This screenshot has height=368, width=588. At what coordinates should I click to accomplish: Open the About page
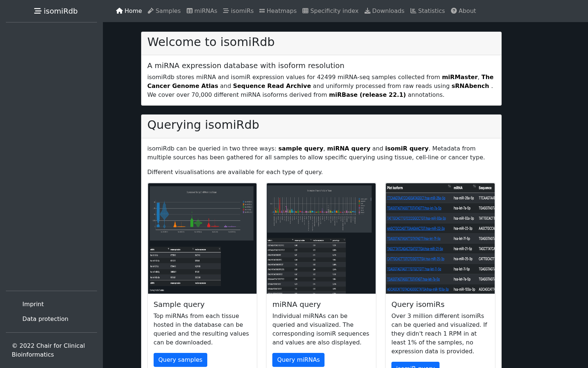click(463, 11)
